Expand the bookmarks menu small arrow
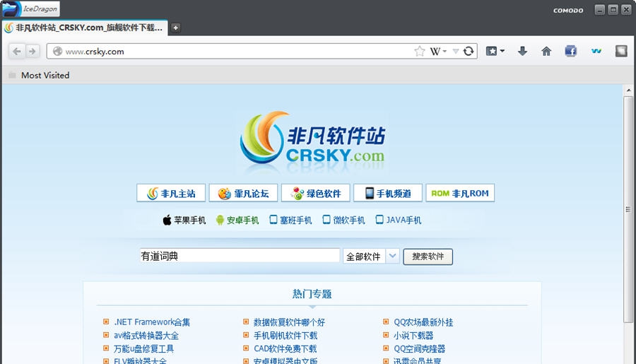Screen dimensions: 636x364 pyautogui.click(x=502, y=51)
